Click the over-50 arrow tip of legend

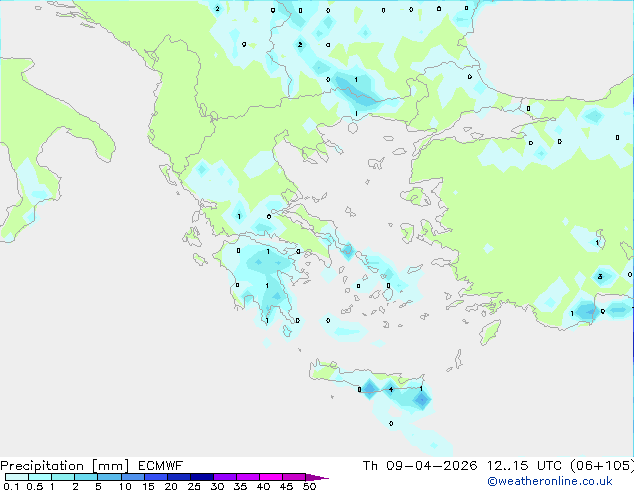317,477
